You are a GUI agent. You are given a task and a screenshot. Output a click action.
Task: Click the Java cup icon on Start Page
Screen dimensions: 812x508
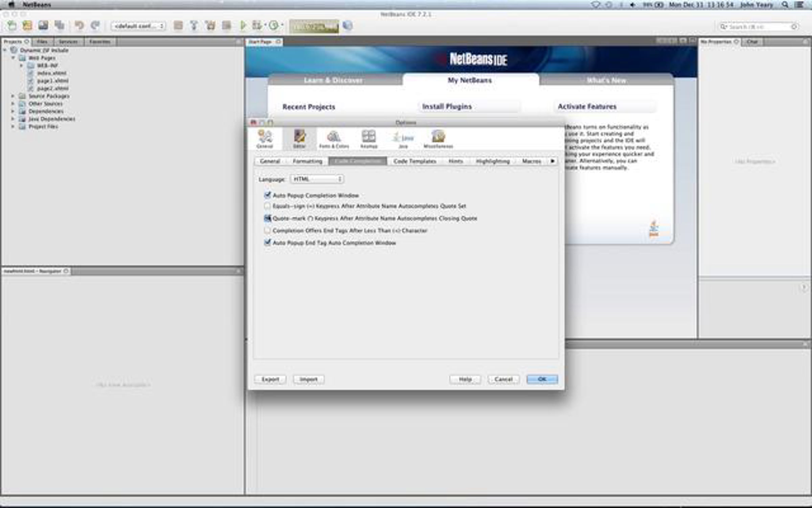coord(654,229)
